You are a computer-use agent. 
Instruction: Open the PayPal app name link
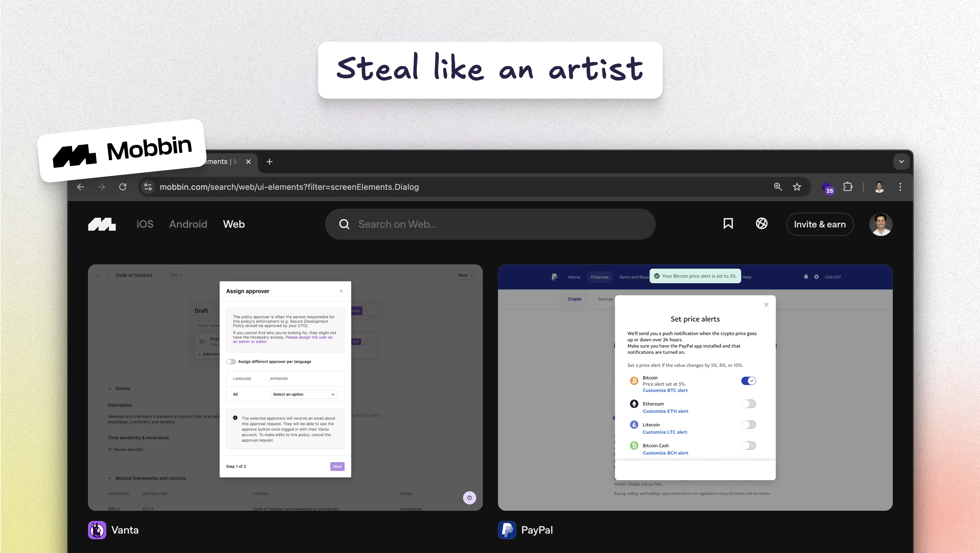point(537,530)
